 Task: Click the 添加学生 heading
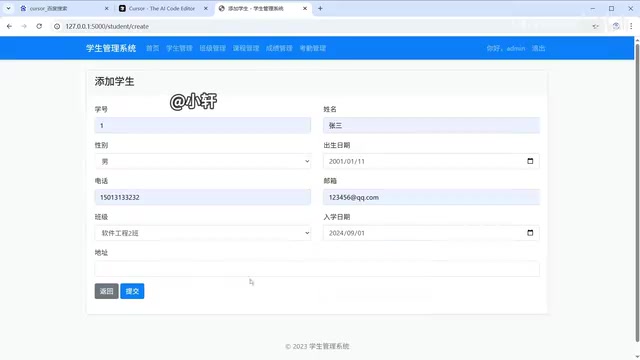(x=114, y=81)
